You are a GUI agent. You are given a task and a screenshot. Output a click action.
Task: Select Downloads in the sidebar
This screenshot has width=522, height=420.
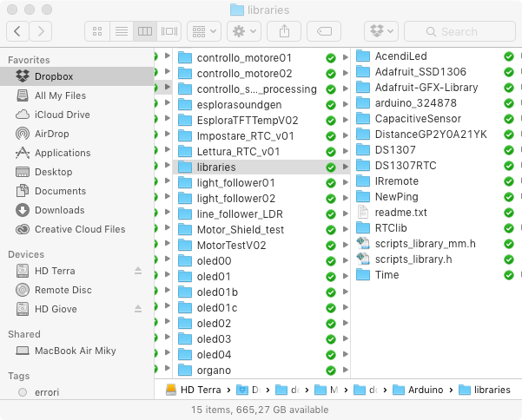[x=59, y=210]
